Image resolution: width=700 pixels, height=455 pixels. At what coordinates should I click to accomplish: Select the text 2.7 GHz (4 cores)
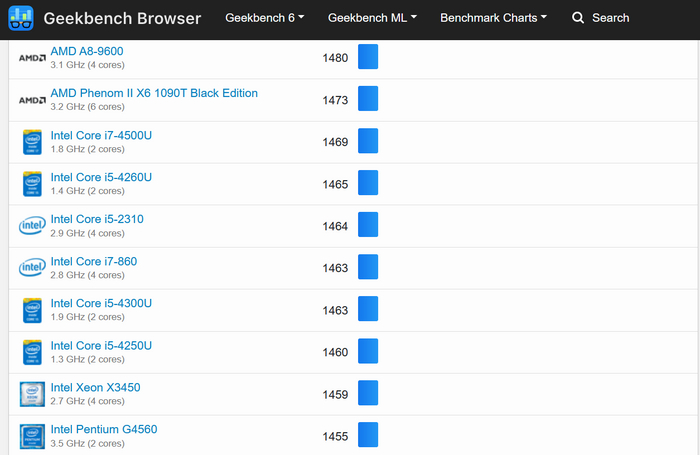88,401
